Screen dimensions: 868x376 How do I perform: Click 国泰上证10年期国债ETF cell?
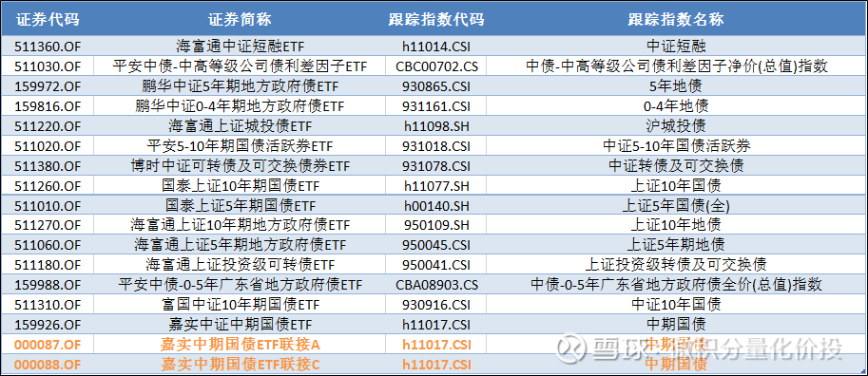[240, 186]
